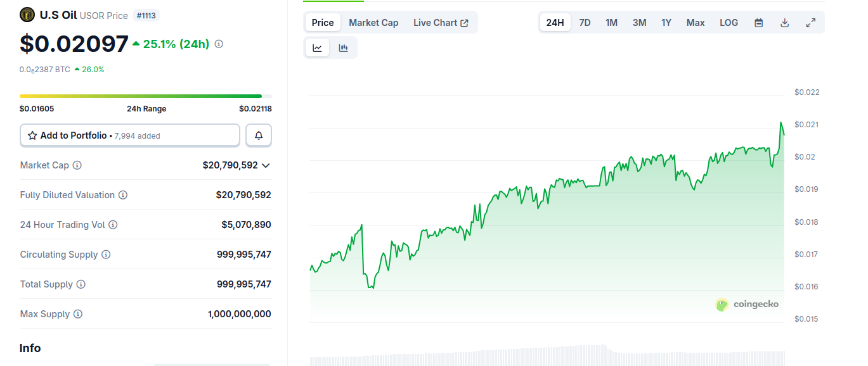Click the Info section heading

[x=30, y=348]
